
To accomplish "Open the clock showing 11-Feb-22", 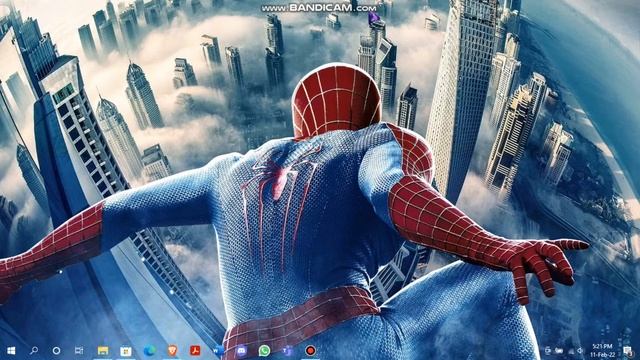I will [602, 351].
